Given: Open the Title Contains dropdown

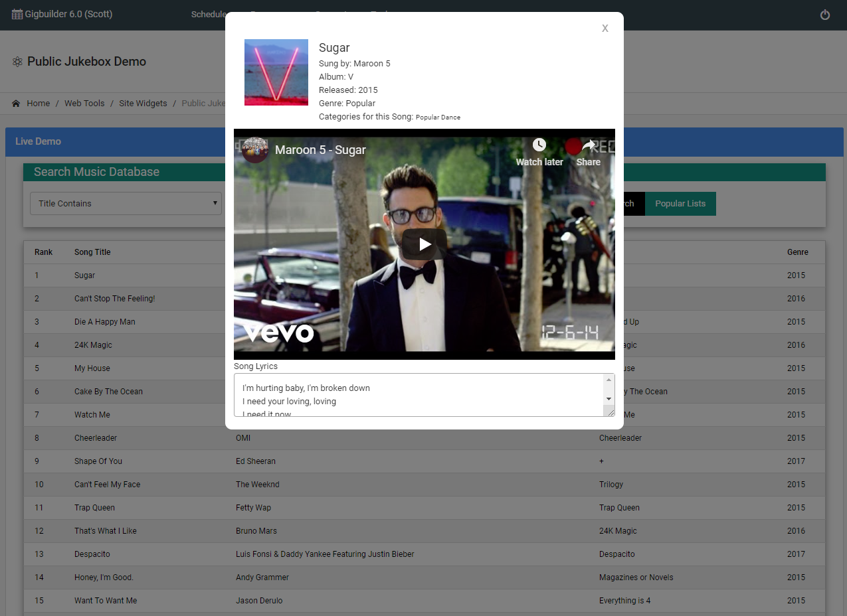Looking at the screenshot, I should click(x=126, y=203).
